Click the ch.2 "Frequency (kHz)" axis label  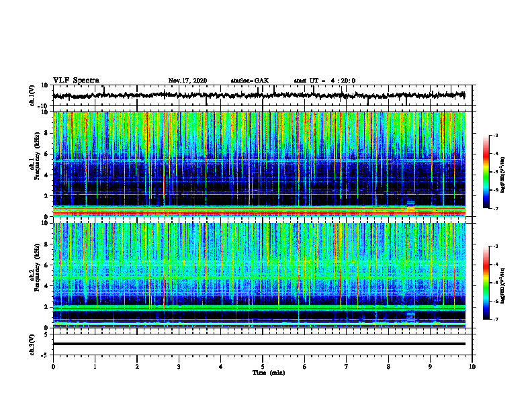37,267
